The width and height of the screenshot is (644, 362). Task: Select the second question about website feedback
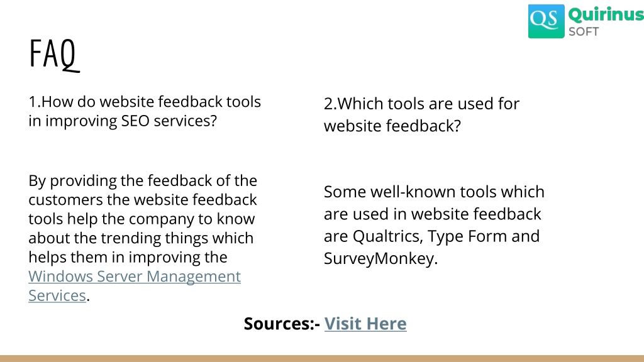click(421, 114)
